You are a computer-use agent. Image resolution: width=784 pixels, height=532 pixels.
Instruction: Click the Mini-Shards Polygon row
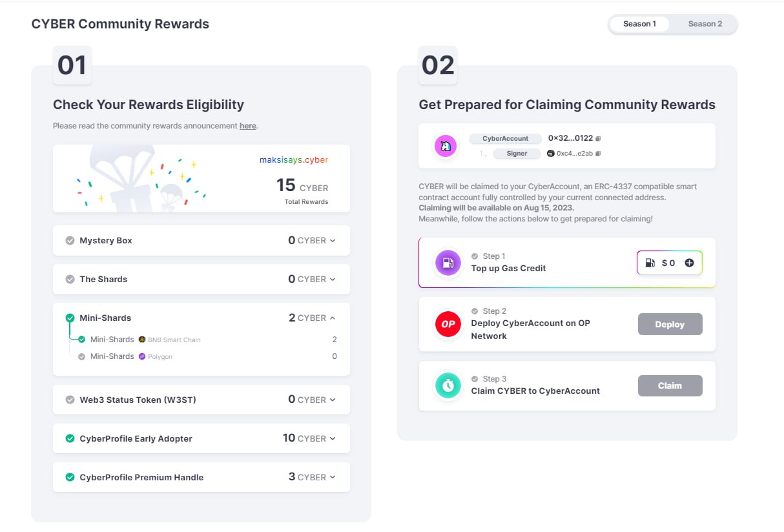click(x=207, y=356)
